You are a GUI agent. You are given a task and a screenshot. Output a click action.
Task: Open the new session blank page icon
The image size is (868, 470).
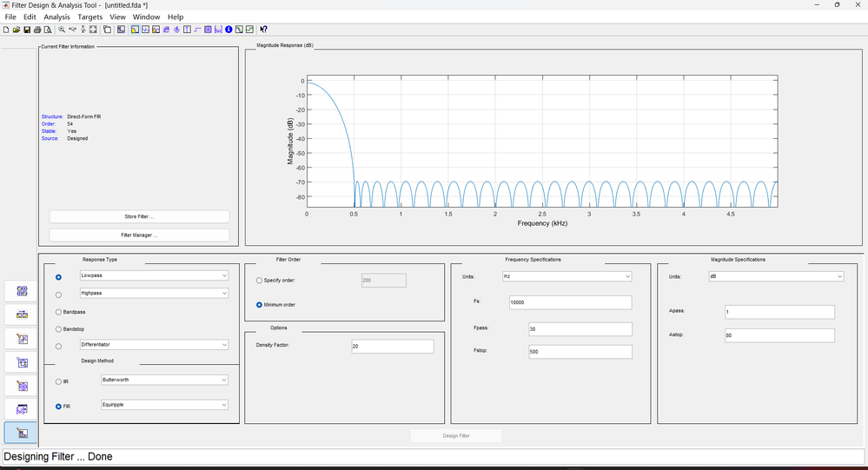(6, 30)
